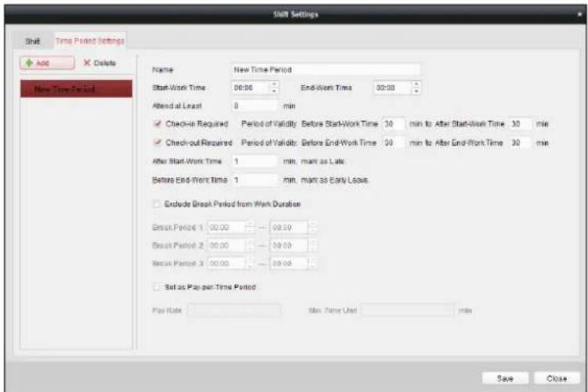Toggle the Check-in Required checkbox

coord(157,124)
